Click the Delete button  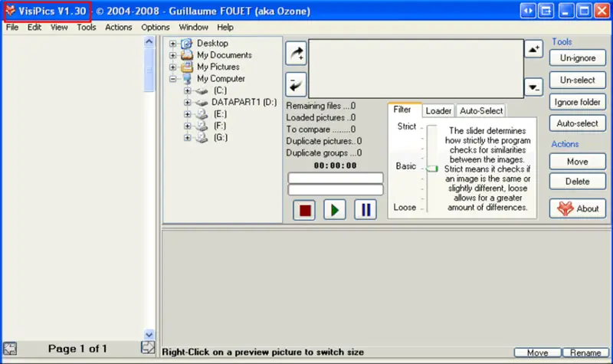tap(578, 182)
